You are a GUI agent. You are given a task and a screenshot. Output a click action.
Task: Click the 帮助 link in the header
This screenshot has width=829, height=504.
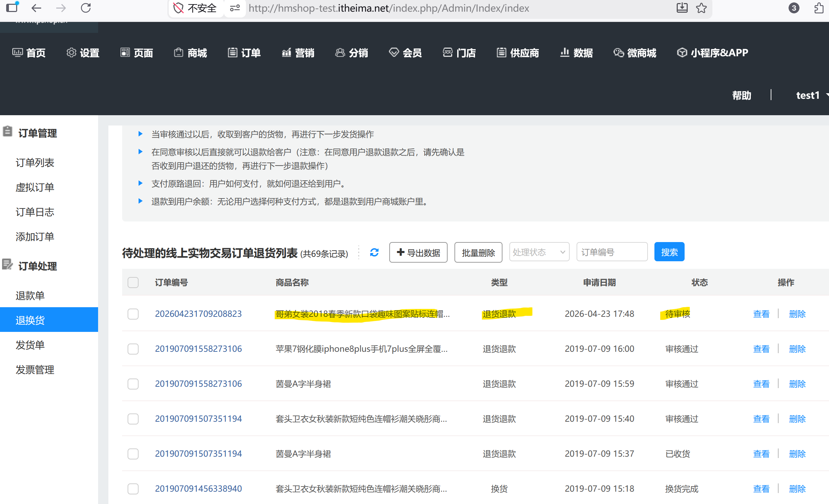coord(742,95)
